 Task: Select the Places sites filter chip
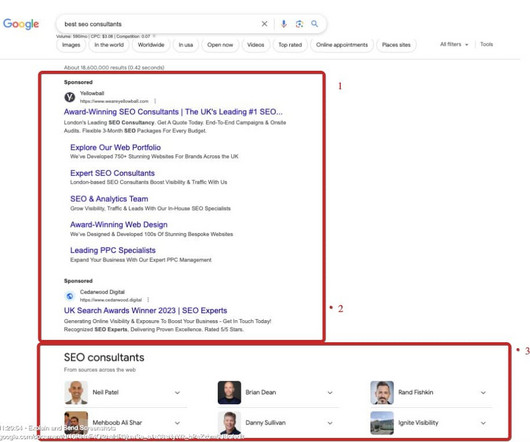(x=396, y=45)
